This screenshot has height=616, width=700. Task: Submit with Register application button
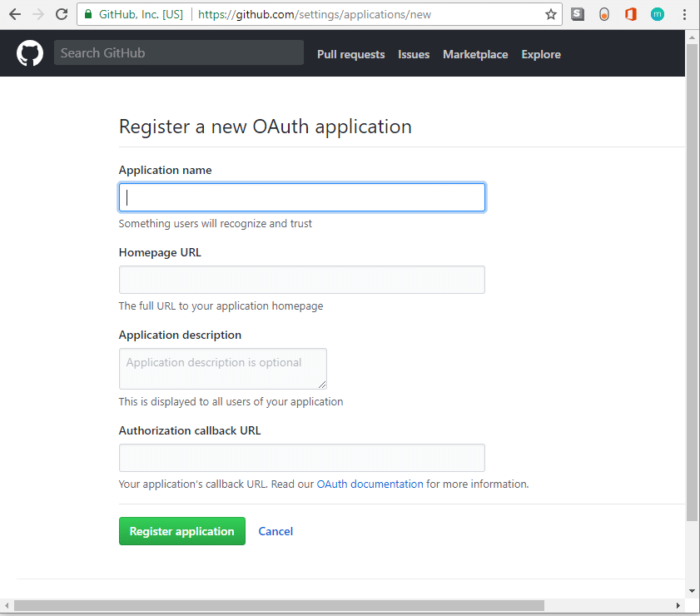182,531
